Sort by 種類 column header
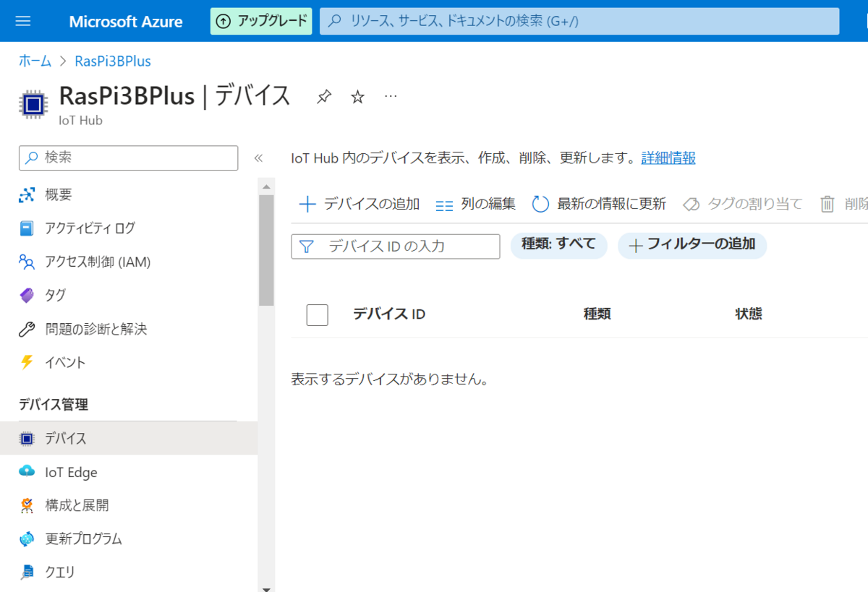868x592 pixels. 597,314
